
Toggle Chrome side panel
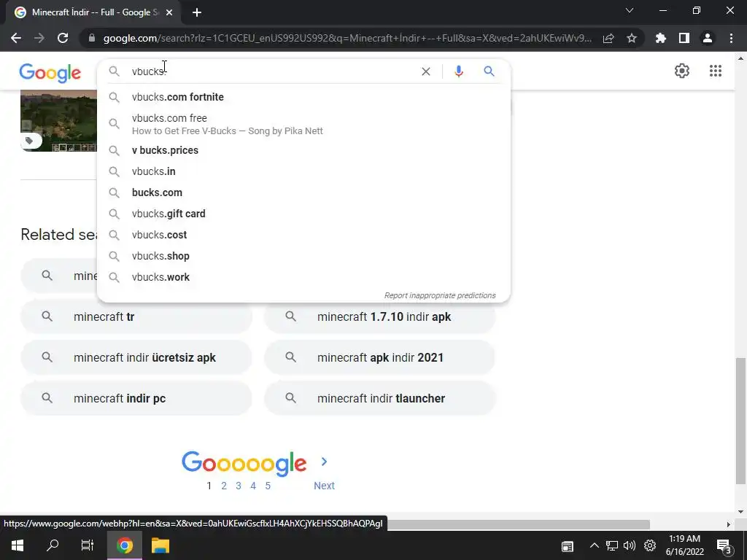684,38
